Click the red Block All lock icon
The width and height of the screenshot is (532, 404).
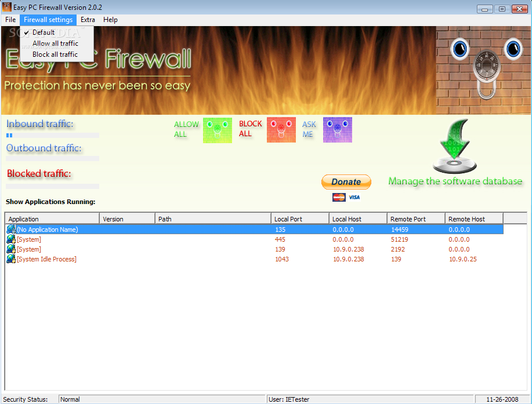coord(281,130)
